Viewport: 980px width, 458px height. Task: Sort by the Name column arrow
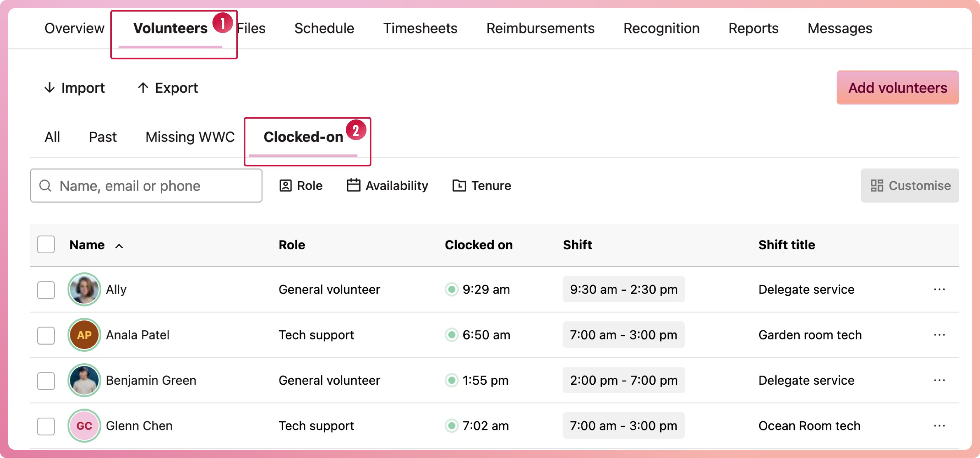[119, 246]
